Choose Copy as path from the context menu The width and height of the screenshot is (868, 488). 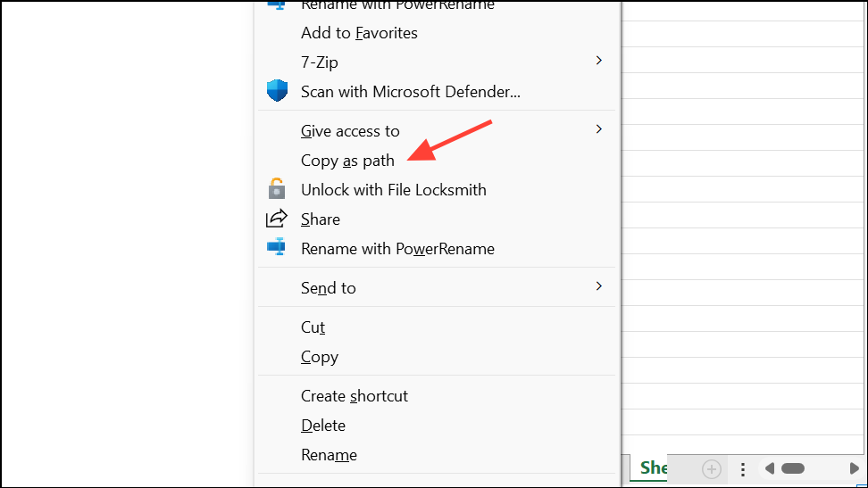[x=347, y=161]
